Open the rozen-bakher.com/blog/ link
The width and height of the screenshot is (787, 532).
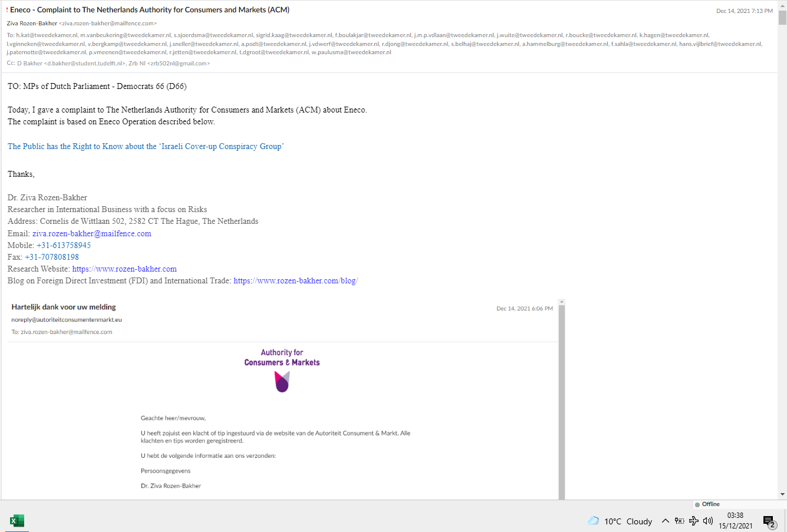(x=296, y=280)
